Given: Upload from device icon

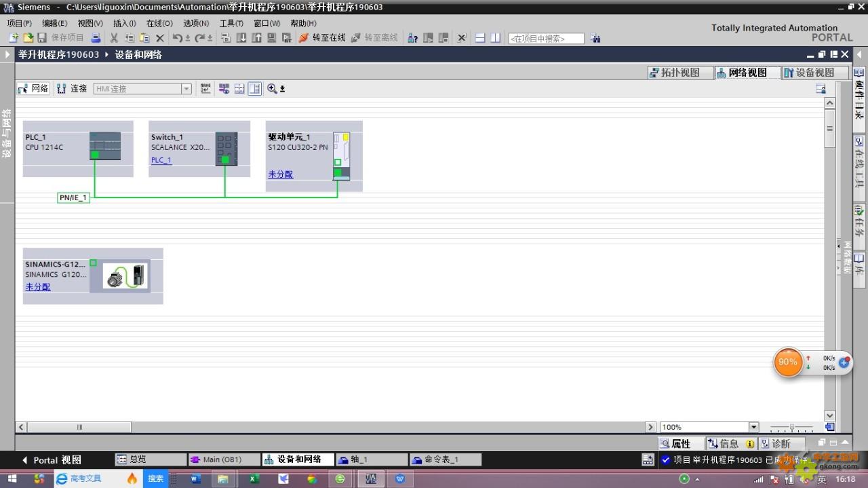Looking at the screenshot, I should (x=256, y=38).
